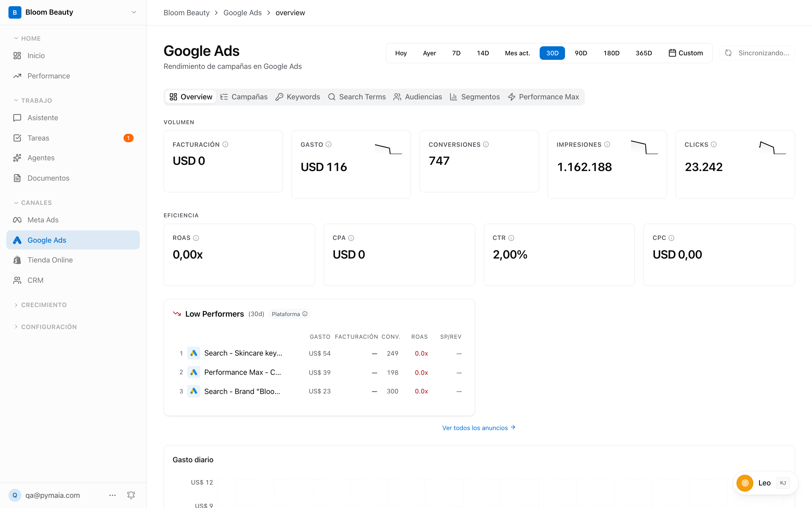812x508 pixels.
Task: Open the Leo assistant button
Action: click(x=765, y=483)
